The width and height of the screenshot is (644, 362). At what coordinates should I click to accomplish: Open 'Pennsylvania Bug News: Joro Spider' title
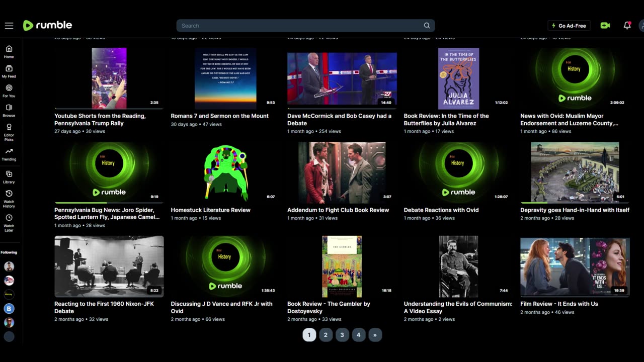point(107,214)
